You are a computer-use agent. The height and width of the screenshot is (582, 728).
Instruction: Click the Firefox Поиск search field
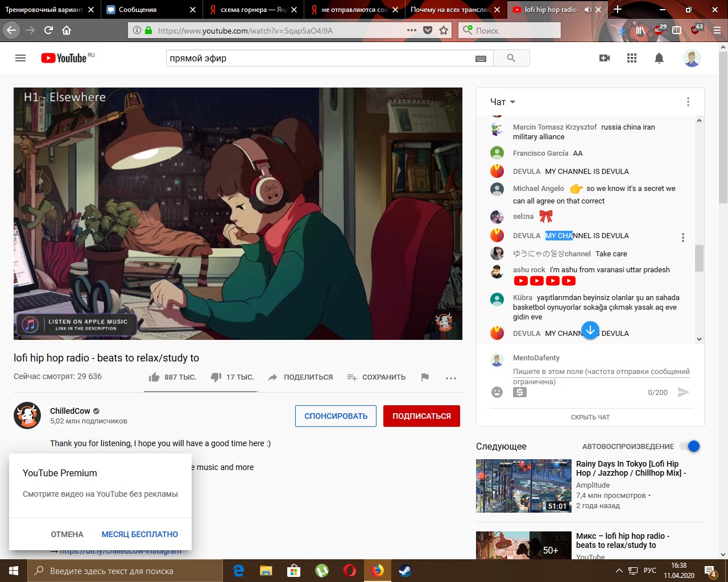tap(510, 30)
